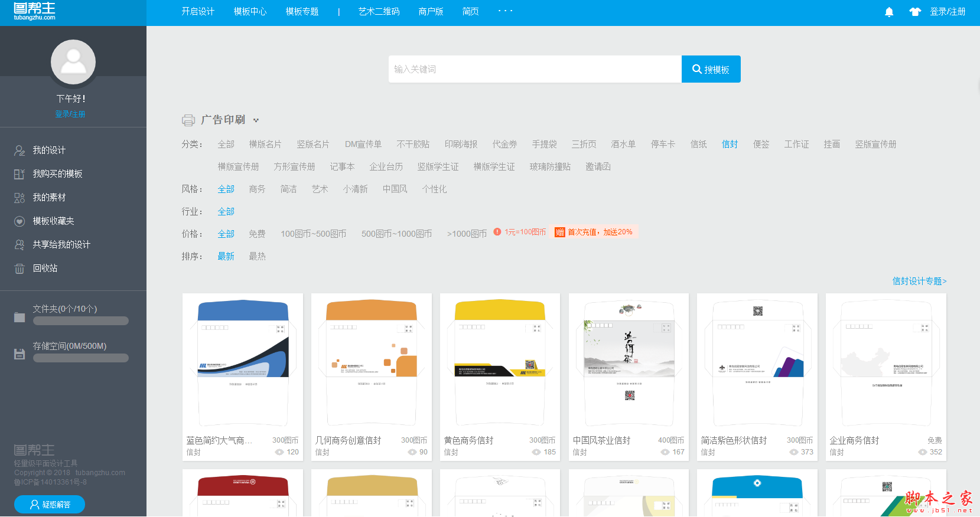This screenshot has height=517, width=980.
Task: Click the save disk icon beside 存储空间
Action: 19,354
